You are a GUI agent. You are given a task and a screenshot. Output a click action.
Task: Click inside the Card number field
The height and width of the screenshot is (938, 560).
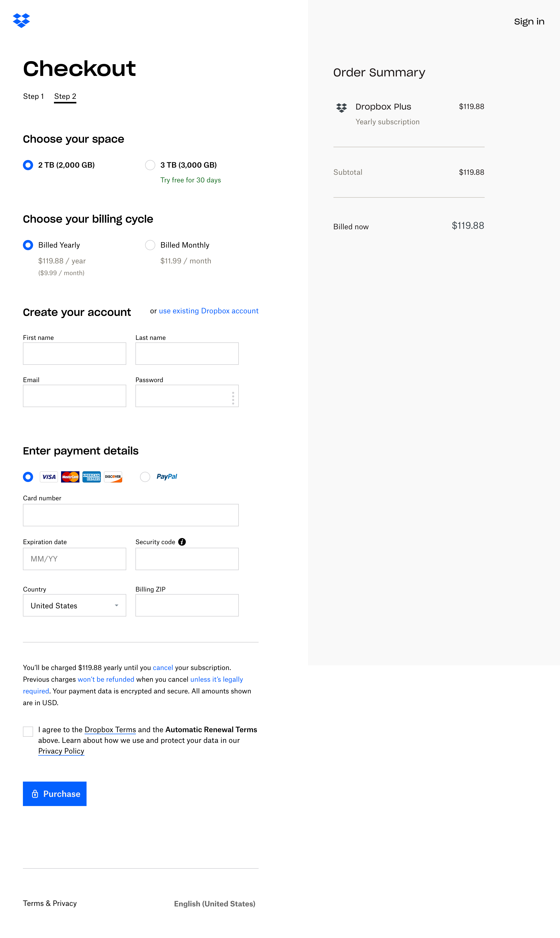click(x=131, y=515)
